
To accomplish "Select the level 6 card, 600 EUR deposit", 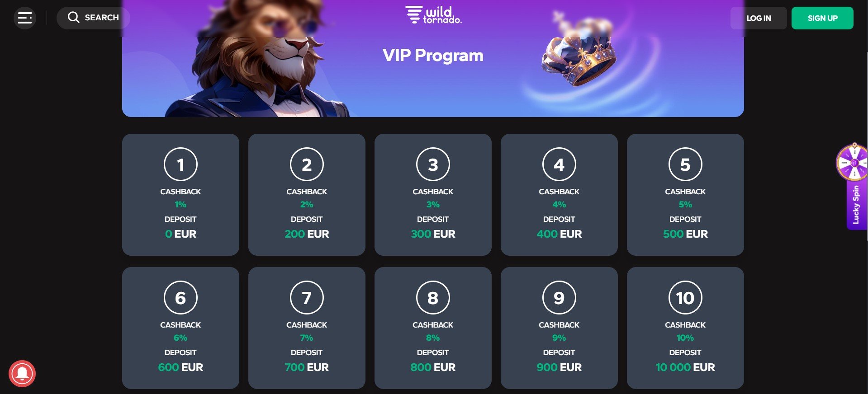I will point(180,328).
